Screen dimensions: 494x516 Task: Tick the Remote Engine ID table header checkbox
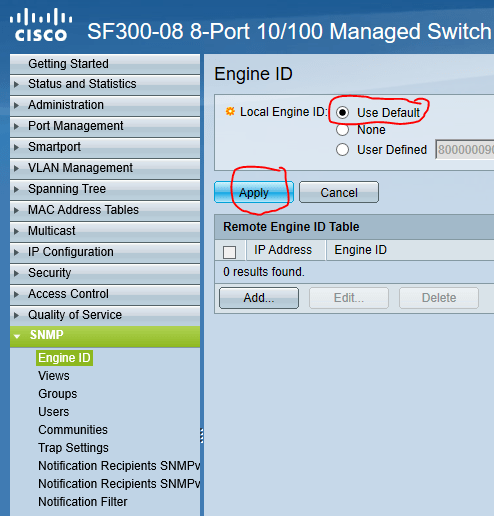229,252
